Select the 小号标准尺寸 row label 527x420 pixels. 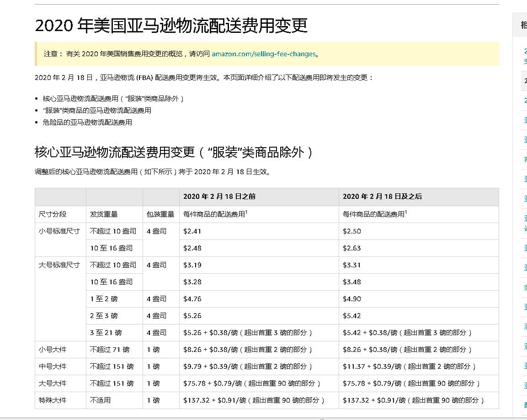(59, 231)
